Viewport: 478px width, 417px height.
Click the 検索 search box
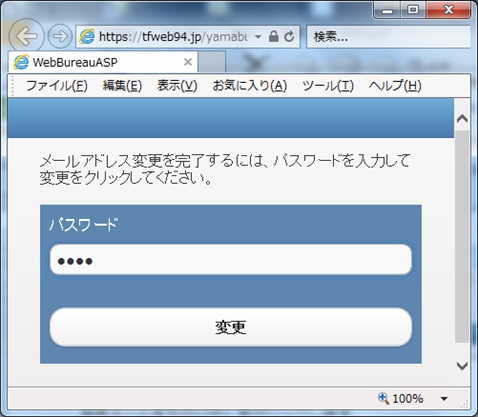[x=388, y=37]
